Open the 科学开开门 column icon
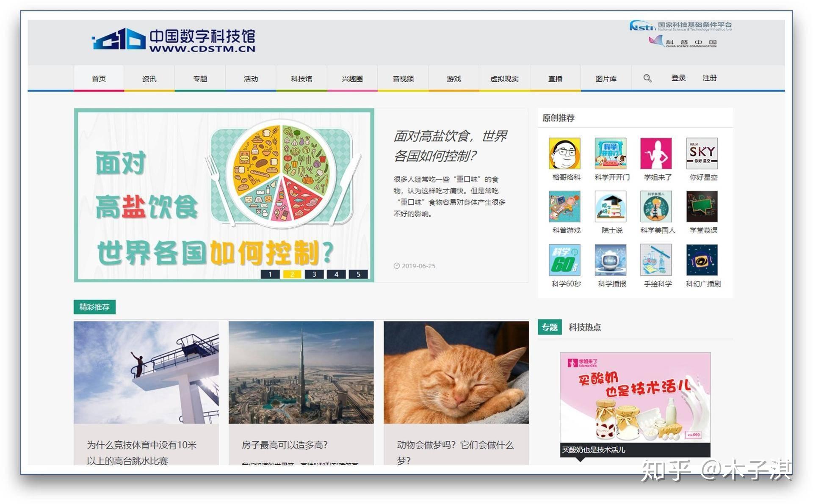Screen dimensions: 813x504 [610, 154]
